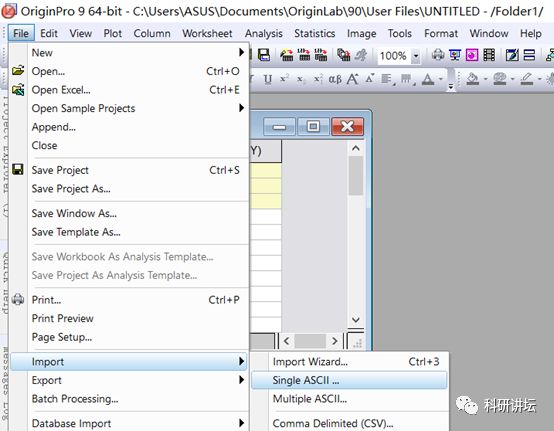Start Slide Show of Graphs icon

point(455,55)
